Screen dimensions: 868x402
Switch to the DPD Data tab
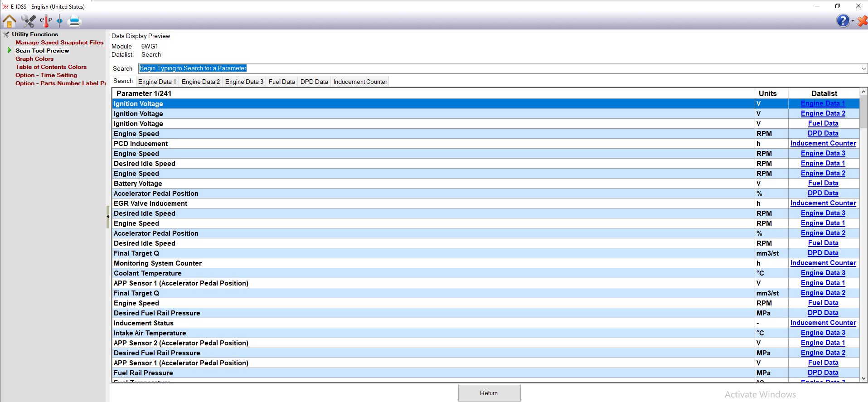coord(314,82)
